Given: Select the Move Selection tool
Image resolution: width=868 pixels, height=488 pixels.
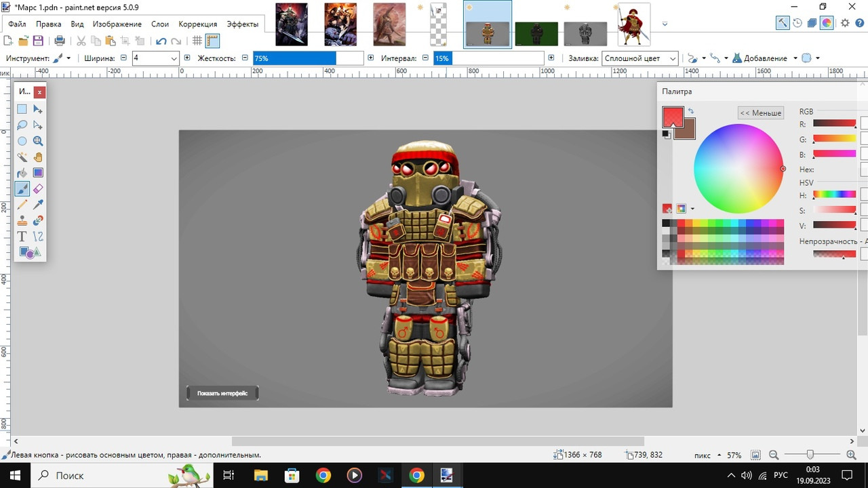Looking at the screenshot, I should coord(38,125).
